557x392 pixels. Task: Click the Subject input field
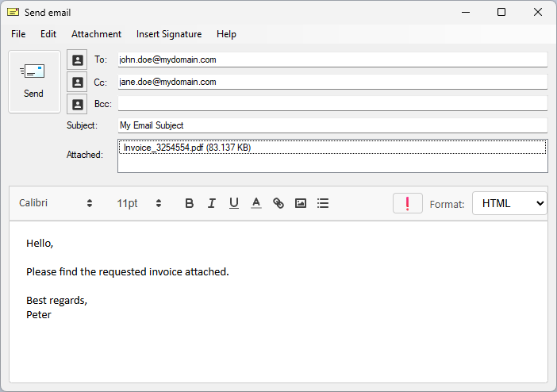(332, 125)
